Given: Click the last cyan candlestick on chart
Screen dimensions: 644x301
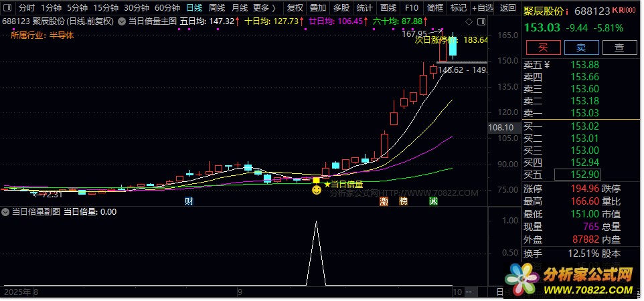Looking at the screenshot, I should click(x=453, y=46).
